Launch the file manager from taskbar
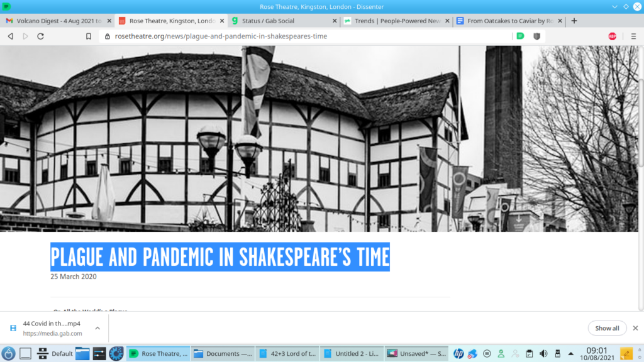The image size is (644, 362). [x=82, y=353]
